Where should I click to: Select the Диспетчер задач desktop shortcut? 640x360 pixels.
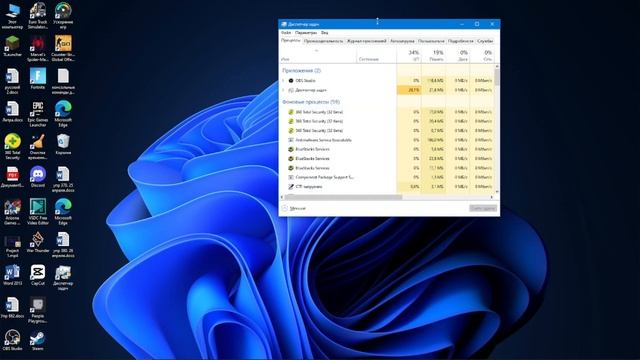(x=63, y=277)
